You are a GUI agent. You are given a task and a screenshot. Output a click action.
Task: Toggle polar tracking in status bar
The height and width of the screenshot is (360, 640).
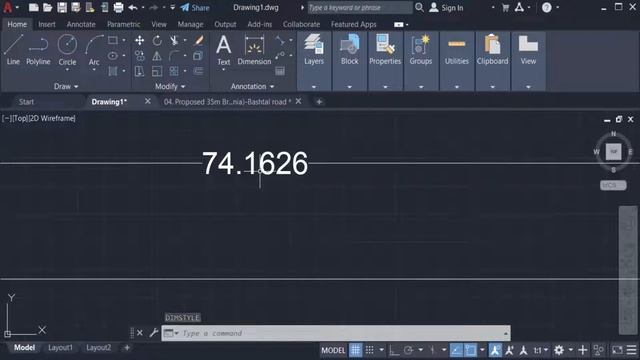[x=408, y=350]
